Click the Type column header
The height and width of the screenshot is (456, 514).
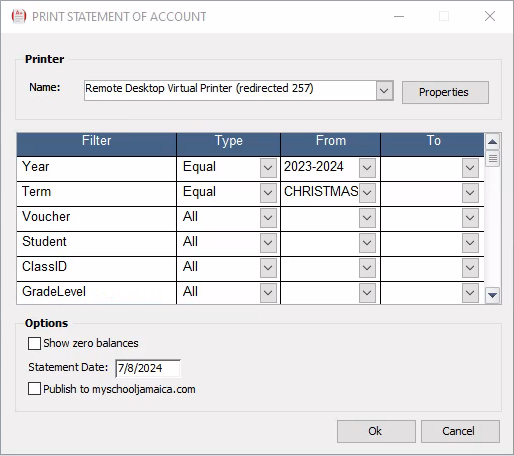228,144
